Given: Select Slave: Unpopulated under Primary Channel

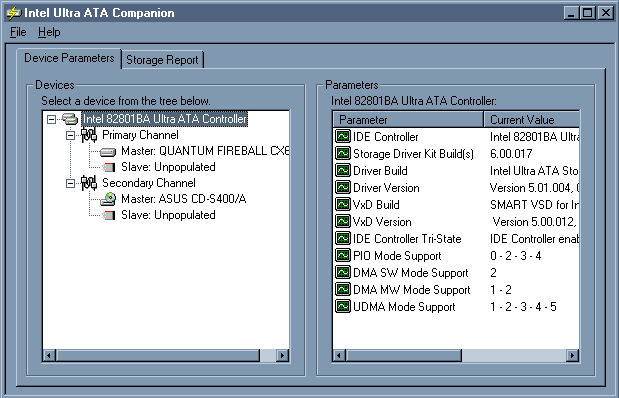Looking at the screenshot, I should click(168, 167).
